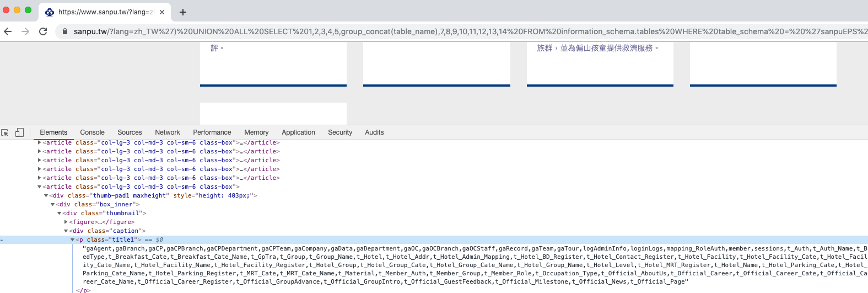Switch to the Application panel
This screenshot has width=868, height=293.
click(x=298, y=132)
